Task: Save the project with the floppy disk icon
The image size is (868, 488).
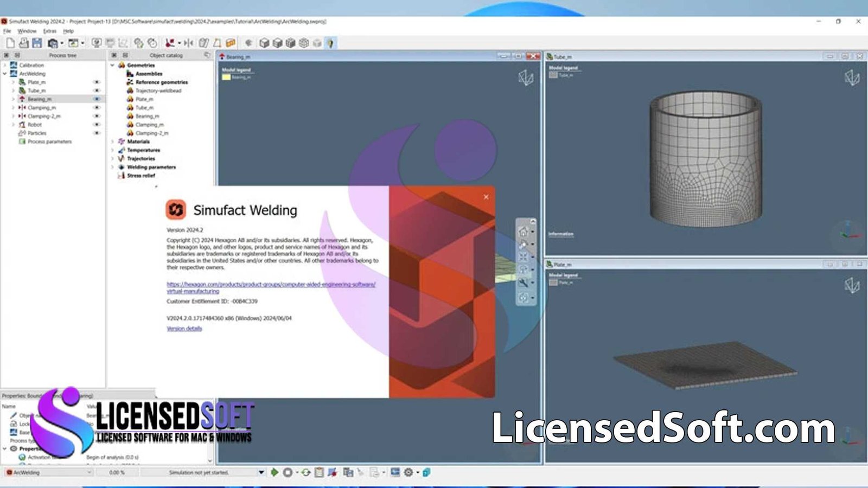Action: [37, 43]
